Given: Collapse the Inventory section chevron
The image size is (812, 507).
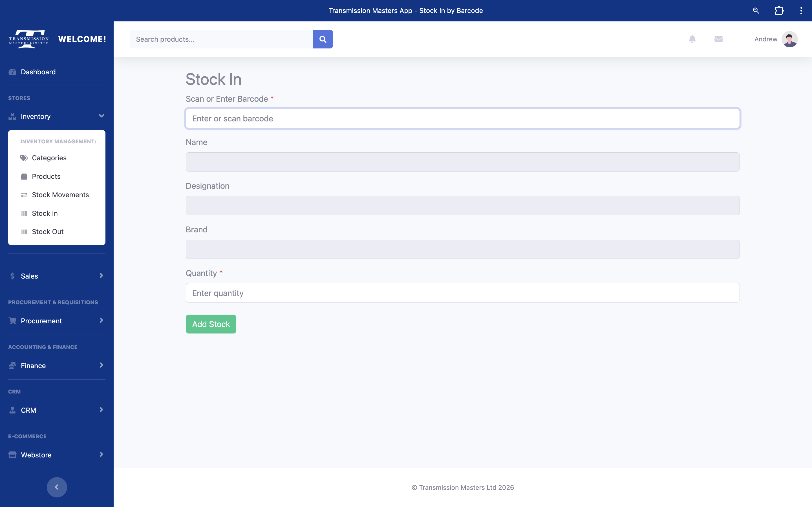Looking at the screenshot, I should [x=101, y=116].
